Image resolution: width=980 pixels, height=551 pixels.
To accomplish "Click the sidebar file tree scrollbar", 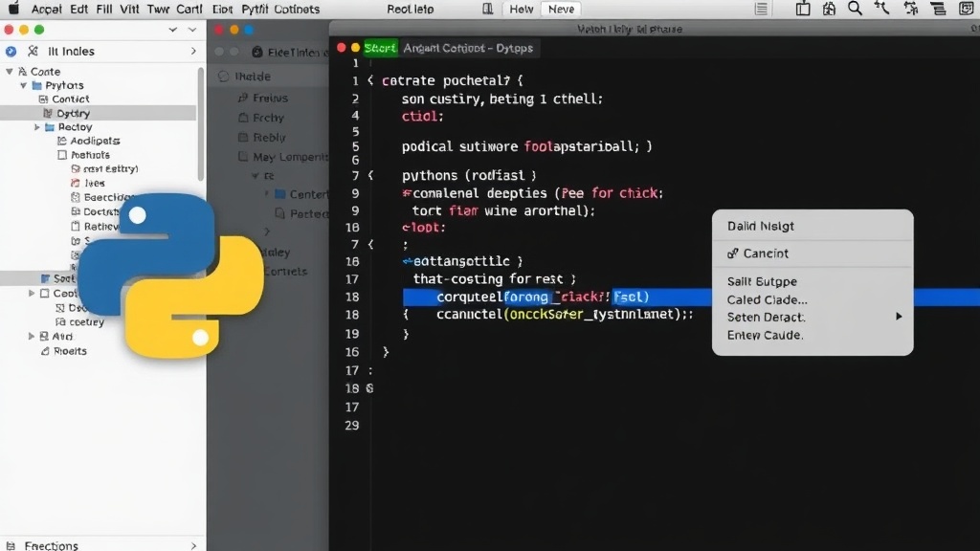I will tap(201, 123).
